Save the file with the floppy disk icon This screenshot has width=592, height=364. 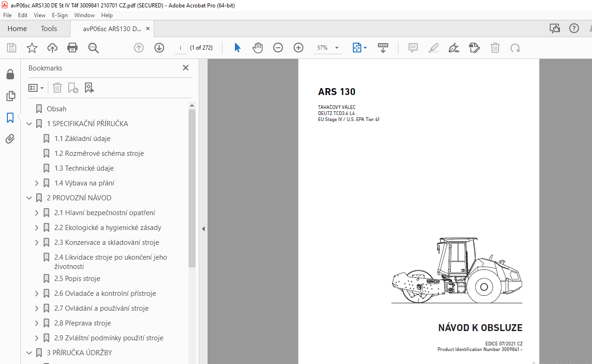[x=12, y=48]
